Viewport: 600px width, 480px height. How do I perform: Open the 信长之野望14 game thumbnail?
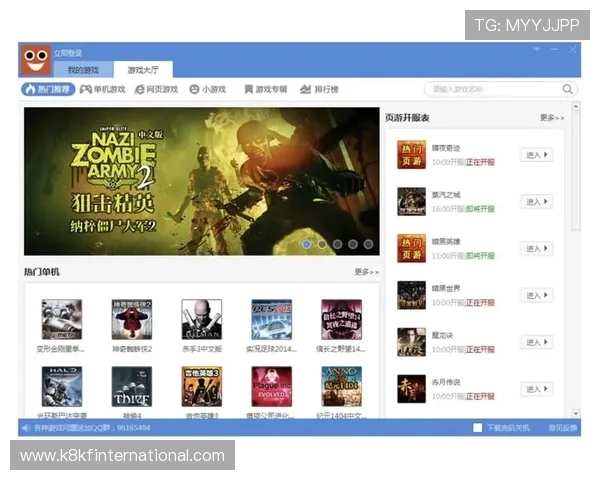(341, 319)
